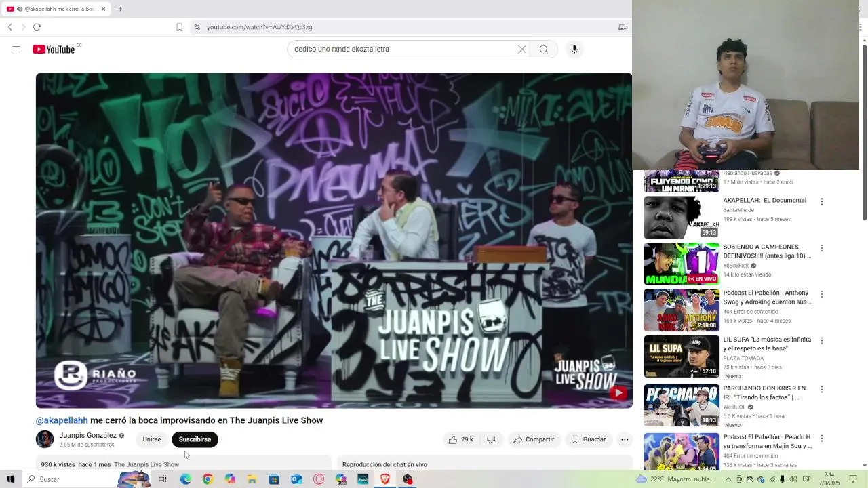The width and height of the screenshot is (868, 488).
Task: Open Juanpis González channel avatar
Action: (x=45, y=439)
